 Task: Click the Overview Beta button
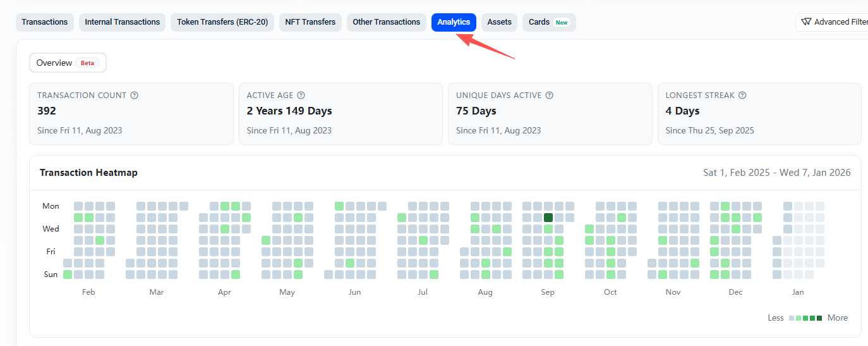tap(68, 63)
